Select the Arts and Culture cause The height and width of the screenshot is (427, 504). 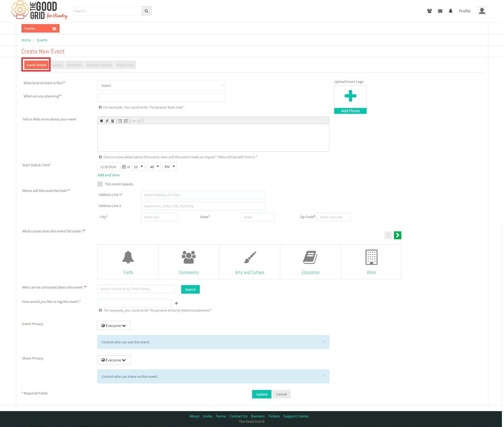[249, 262]
